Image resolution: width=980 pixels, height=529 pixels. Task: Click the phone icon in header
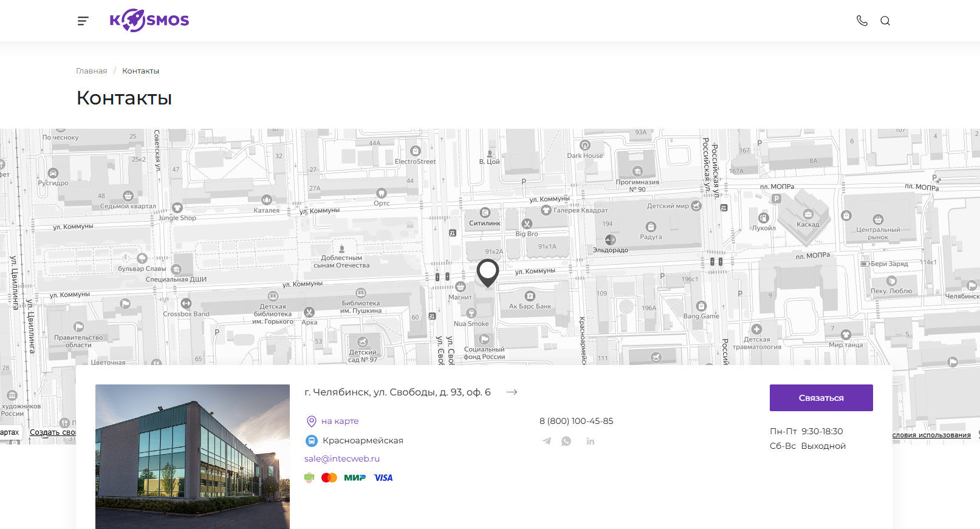pos(862,21)
